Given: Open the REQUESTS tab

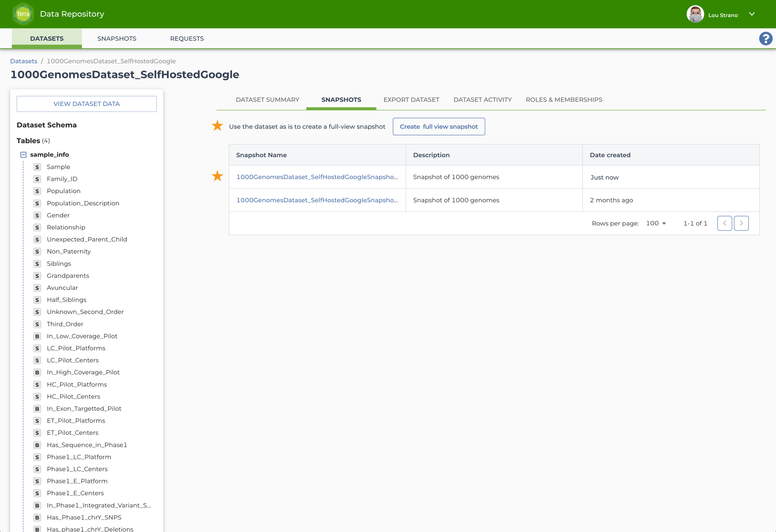Looking at the screenshot, I should (x=187, y=39).
